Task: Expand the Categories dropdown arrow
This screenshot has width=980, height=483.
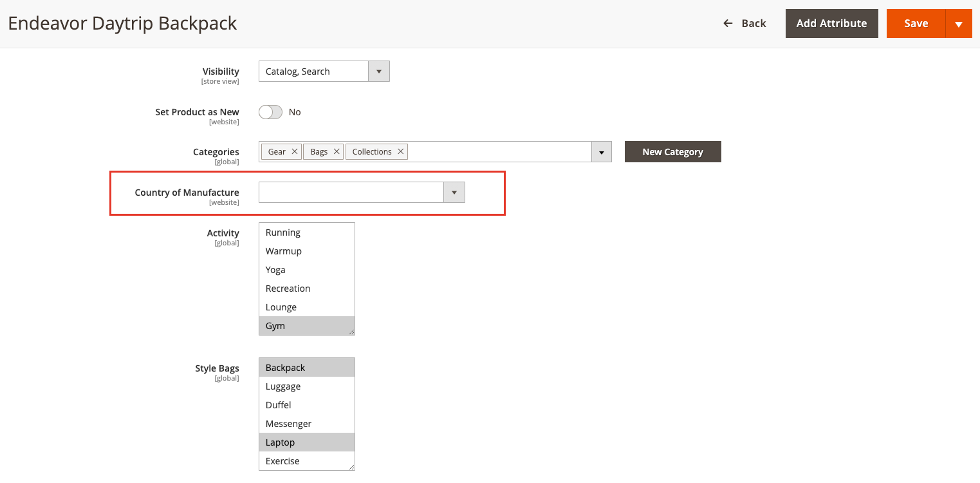Action: [x=601, y=152]
